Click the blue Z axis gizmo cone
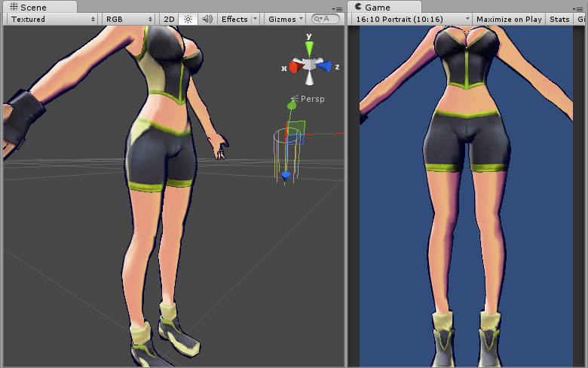This screenshot has height=368, width=588. click(x=324, y=66)
